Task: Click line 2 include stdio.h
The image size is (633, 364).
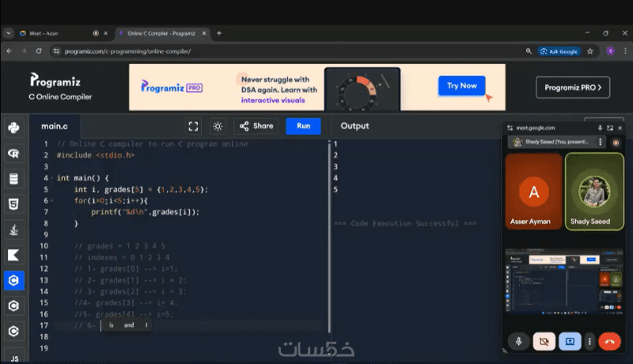Action: 96,155
